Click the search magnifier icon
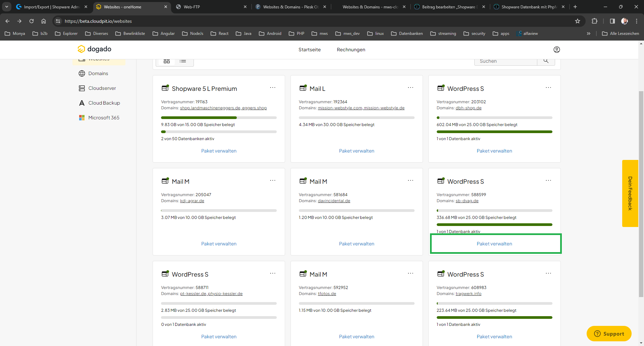This screenshot has width=644, height=346. [x=546, y=61]
